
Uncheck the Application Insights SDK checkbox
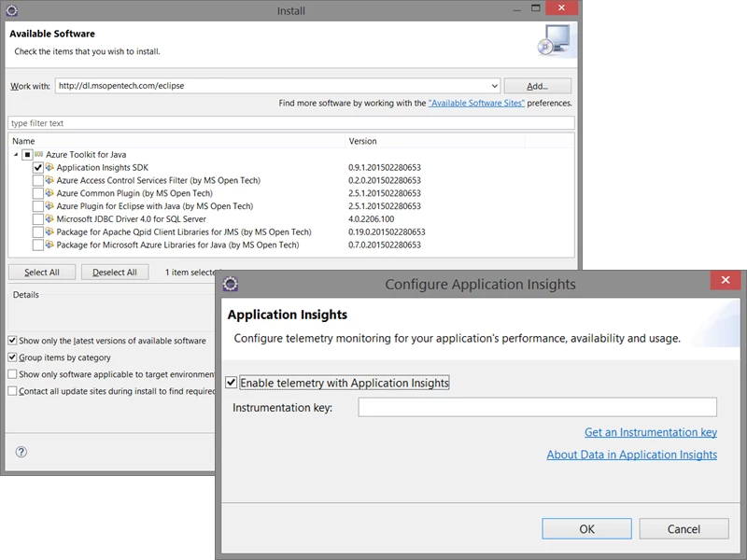coord(37,168)
